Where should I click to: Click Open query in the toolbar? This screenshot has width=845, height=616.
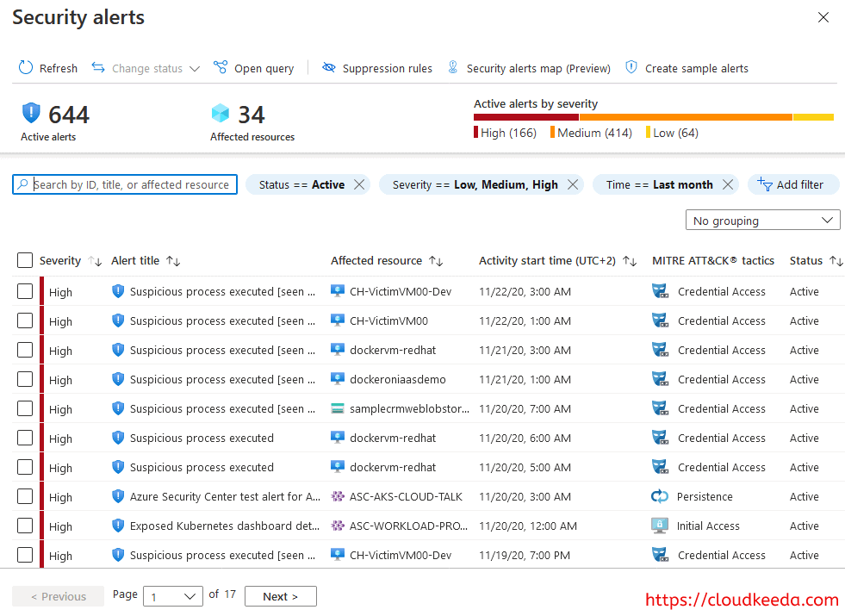click(264, 68)
